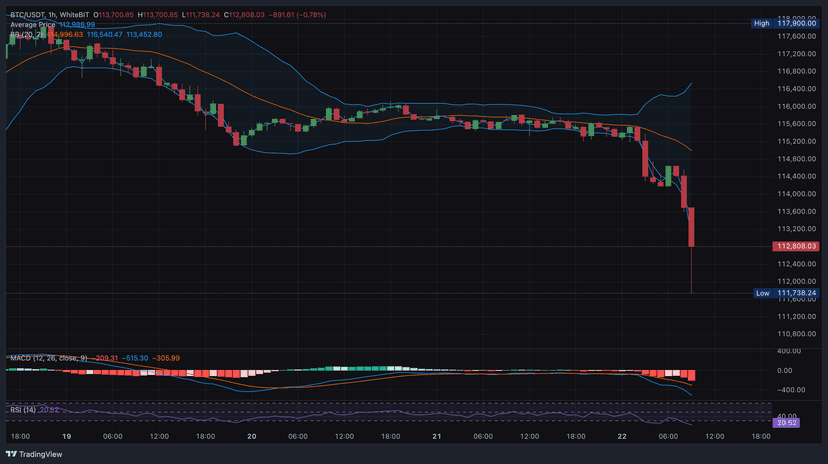828x464 pixels.
Task: Click the Low price label tag
Action: [x=762, y=293]
